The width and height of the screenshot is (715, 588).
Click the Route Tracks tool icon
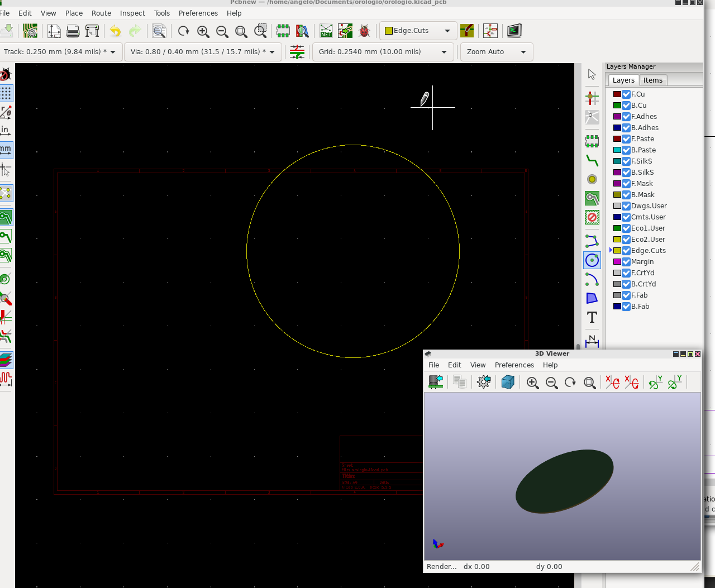[592, 161]
